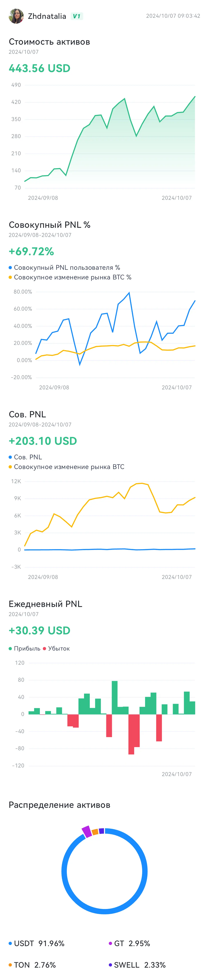Open the Zhdnatalia profile avatar

(16, 16)
